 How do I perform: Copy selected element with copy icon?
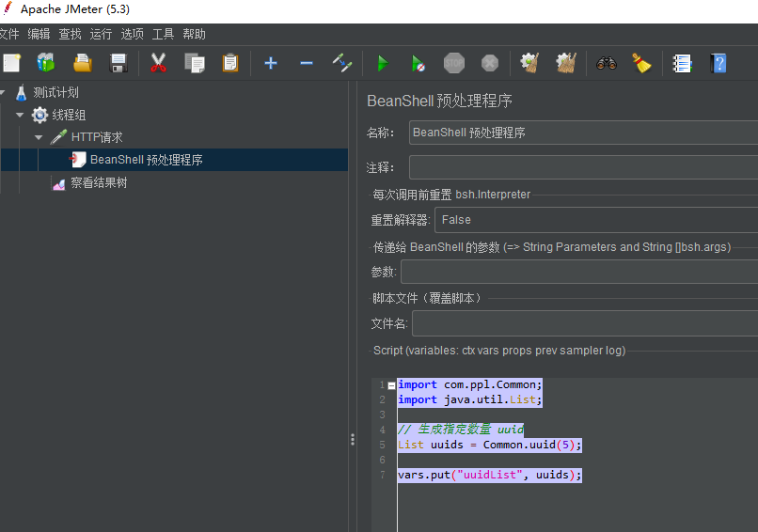coord(195,63)
